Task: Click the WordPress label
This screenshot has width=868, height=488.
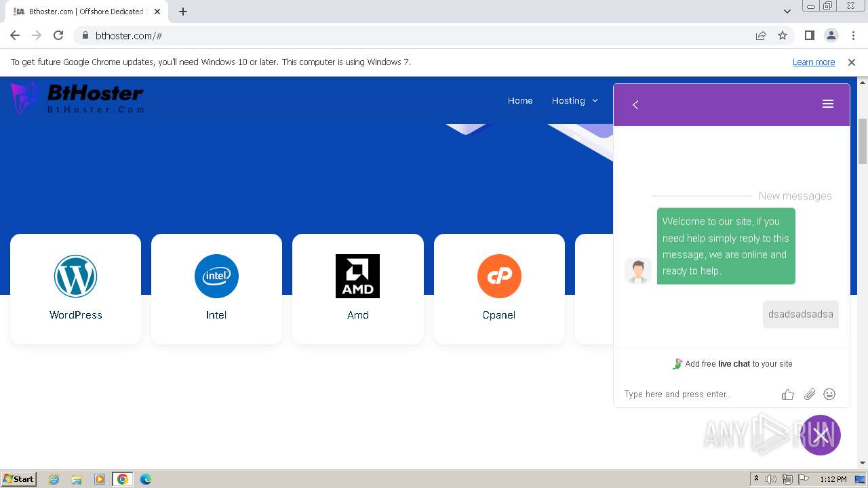Action: [76, 315]
